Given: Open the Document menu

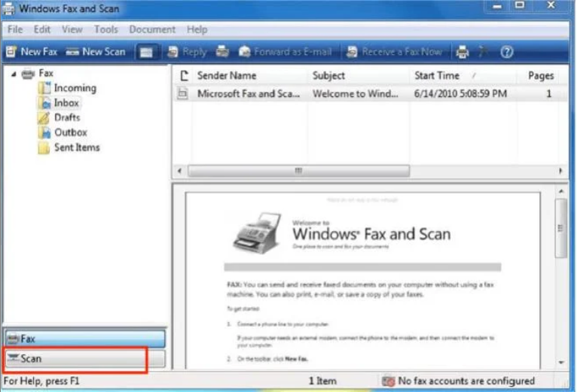Looking at the screenshot, I should [x=152, y=29].
